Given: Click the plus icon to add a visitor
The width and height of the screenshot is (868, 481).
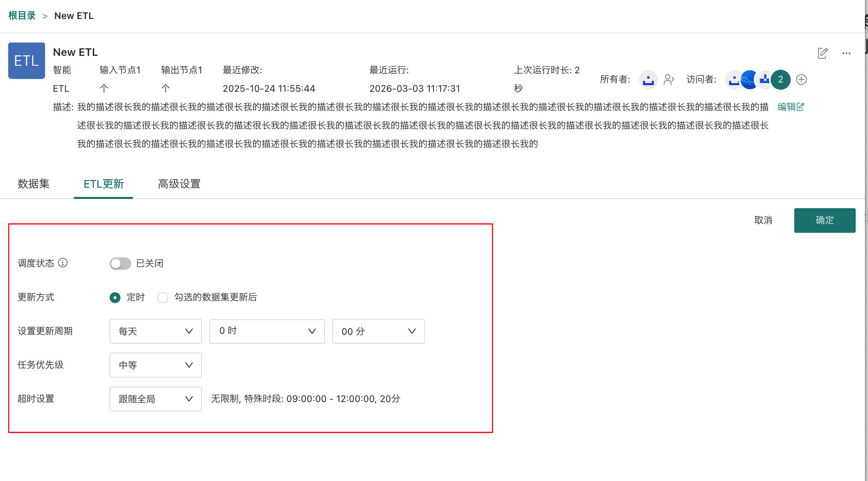Looking at the screenshot, I should (x=801, y=79).
